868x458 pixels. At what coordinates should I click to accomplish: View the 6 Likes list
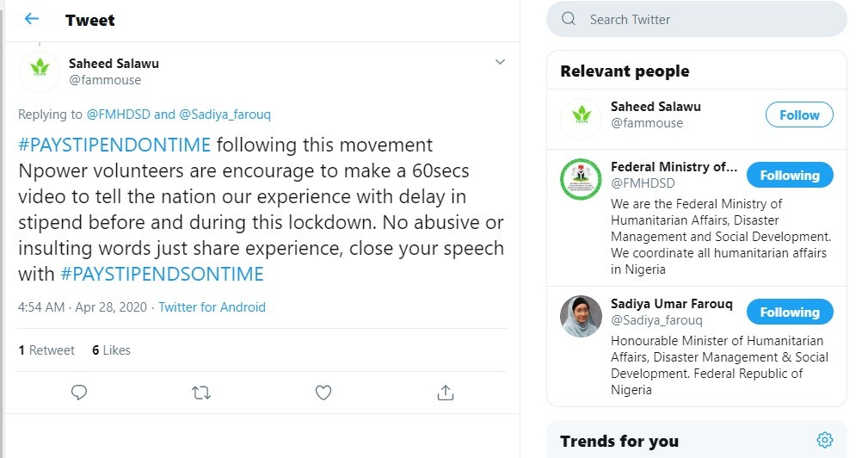[x=111, y=350]
